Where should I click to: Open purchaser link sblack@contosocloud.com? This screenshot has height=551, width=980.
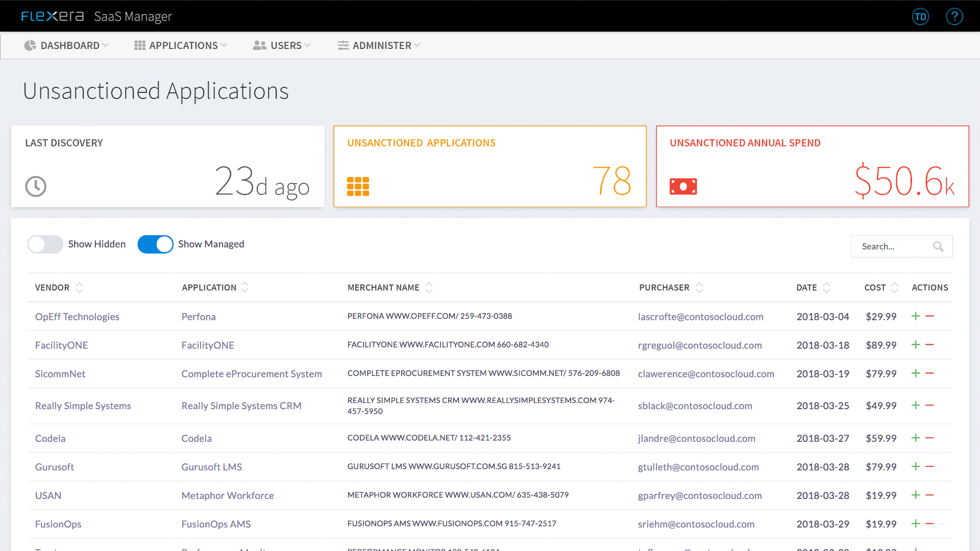695,406
